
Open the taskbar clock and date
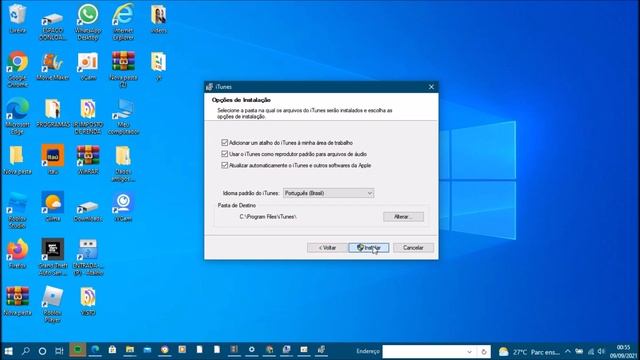pyautogui.click(x=623, y=351)
